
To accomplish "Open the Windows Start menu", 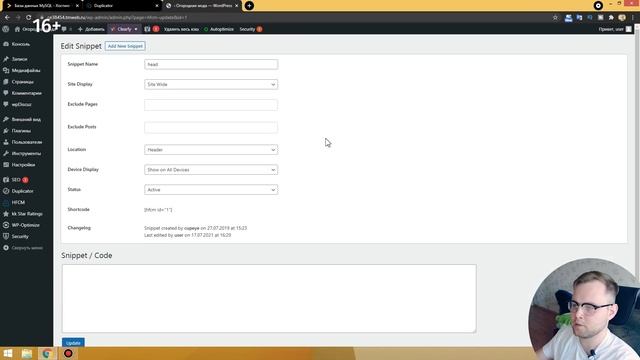I will pos(8,353).
